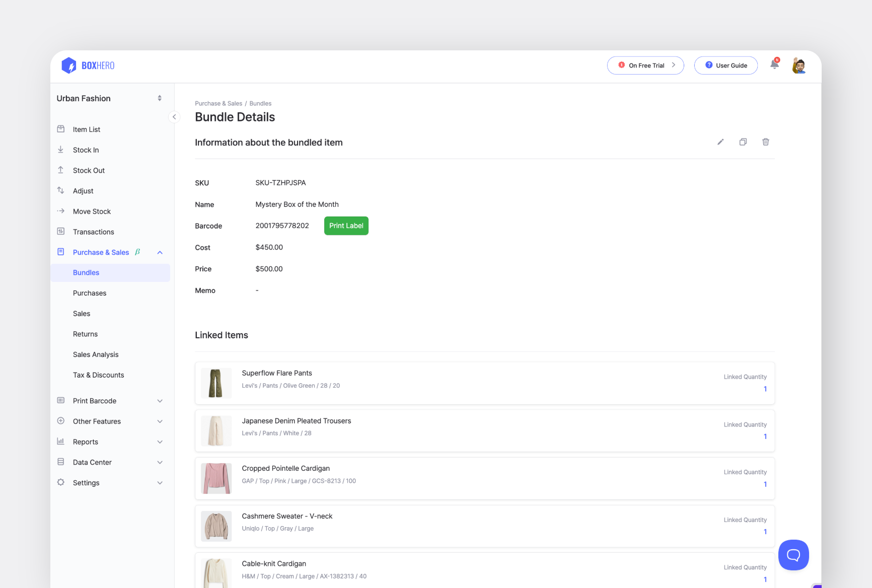Open the edit pencil icon for bundle info
Image resolution: width=872 pixels, height=588 pixels.
click(720, 142)
